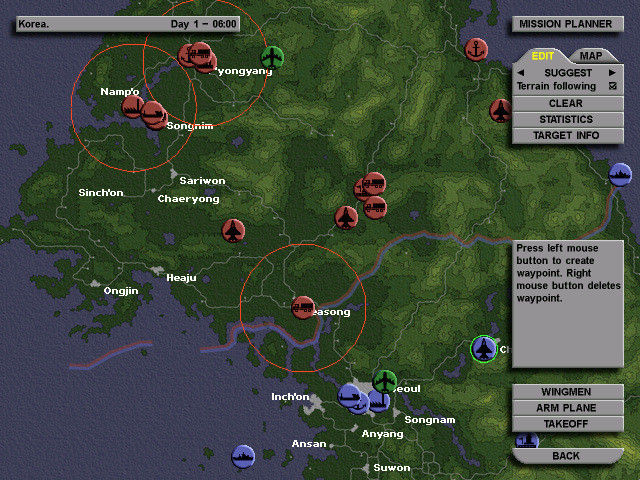
Task: Click ARM PLANE button
Action: click(x=567, y=408)
